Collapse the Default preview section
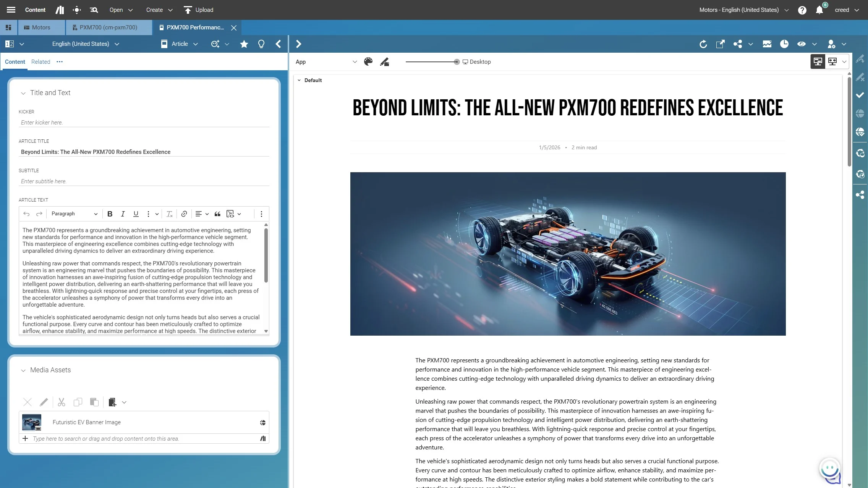Screen dimensions: 868x488 [x=299, y=80]
